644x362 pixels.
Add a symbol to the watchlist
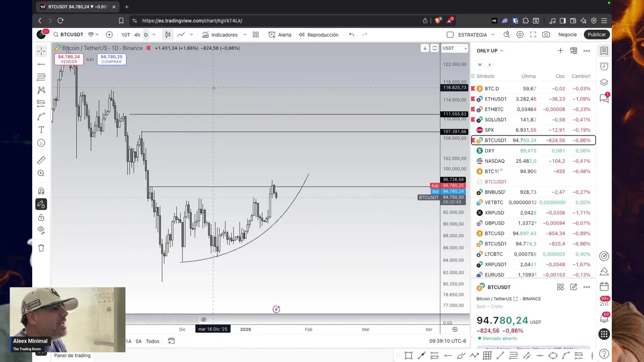560,51
